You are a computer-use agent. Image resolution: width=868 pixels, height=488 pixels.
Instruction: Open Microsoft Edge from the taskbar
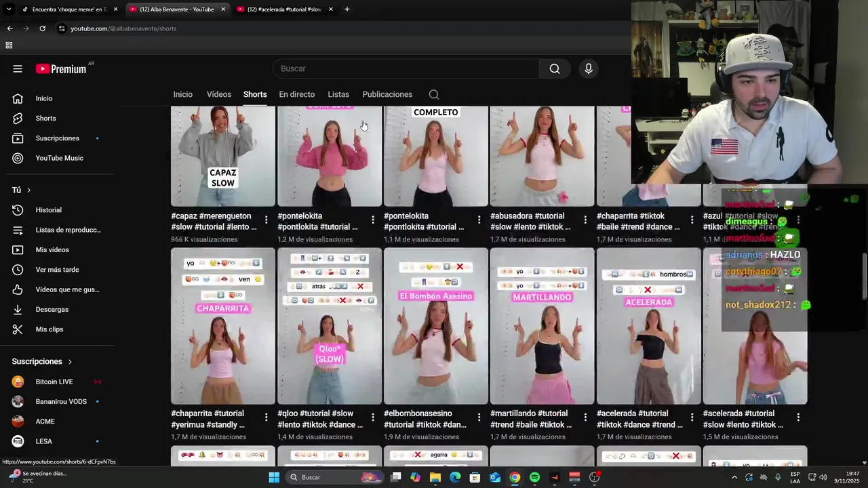coord(455,477)
